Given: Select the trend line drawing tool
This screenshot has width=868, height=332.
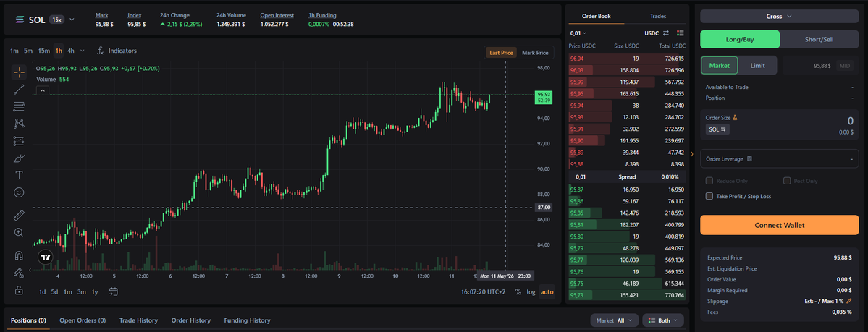Looking at the screenshot, I should pos(19,89).
